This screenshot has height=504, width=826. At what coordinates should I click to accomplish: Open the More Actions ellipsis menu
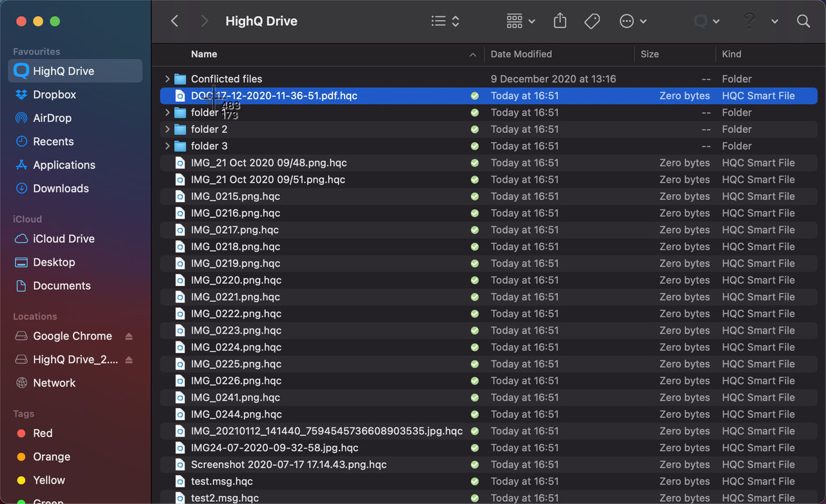tap(633, 21)
